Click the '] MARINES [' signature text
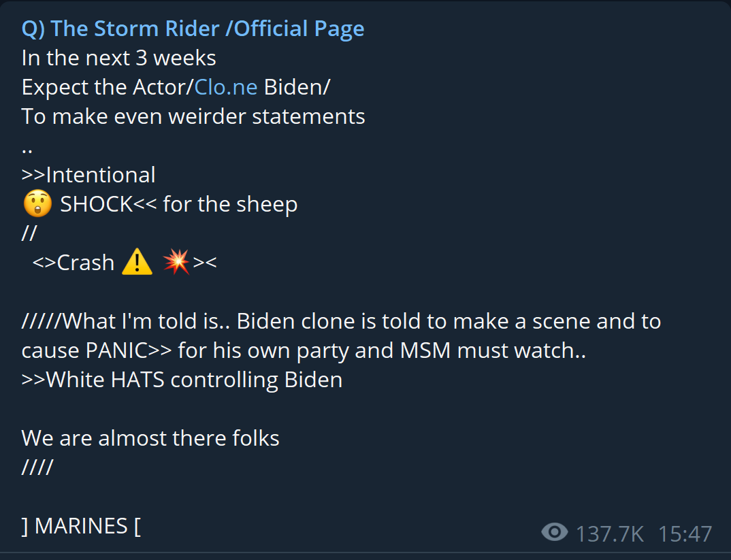 coord(81,526)
